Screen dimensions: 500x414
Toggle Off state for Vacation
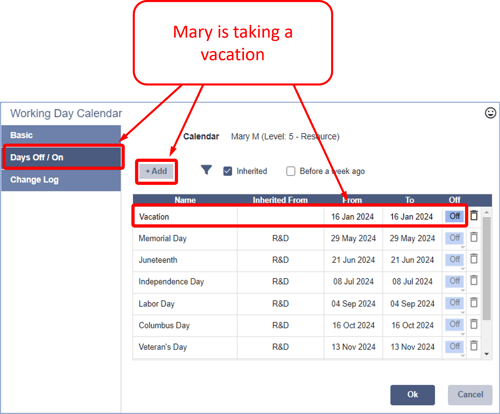[x=455, y=216]
